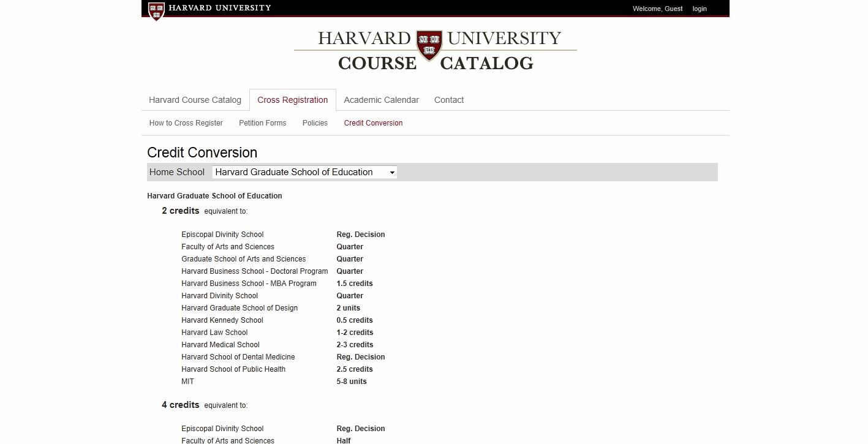Viewport: 868px width, 444px height.
Task: Click the 2-3 credits value
Action: coord(355,345)
